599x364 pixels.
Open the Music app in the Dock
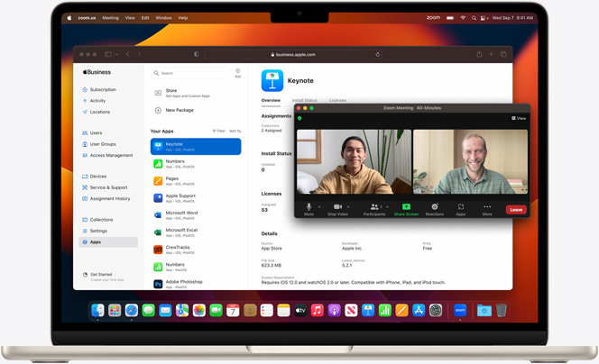coord(317,311)
